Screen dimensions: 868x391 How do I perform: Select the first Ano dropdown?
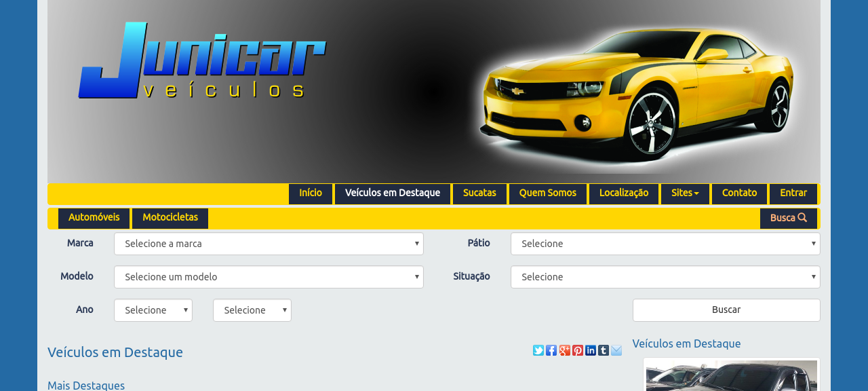tap(153, 310)
